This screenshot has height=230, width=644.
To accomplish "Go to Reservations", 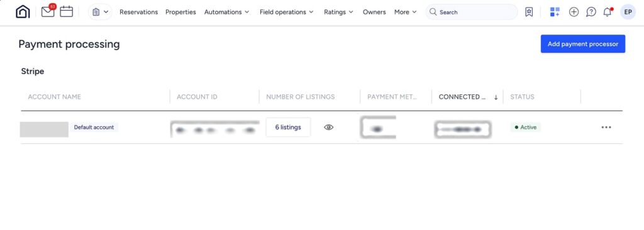I will [x=139, y=12].
